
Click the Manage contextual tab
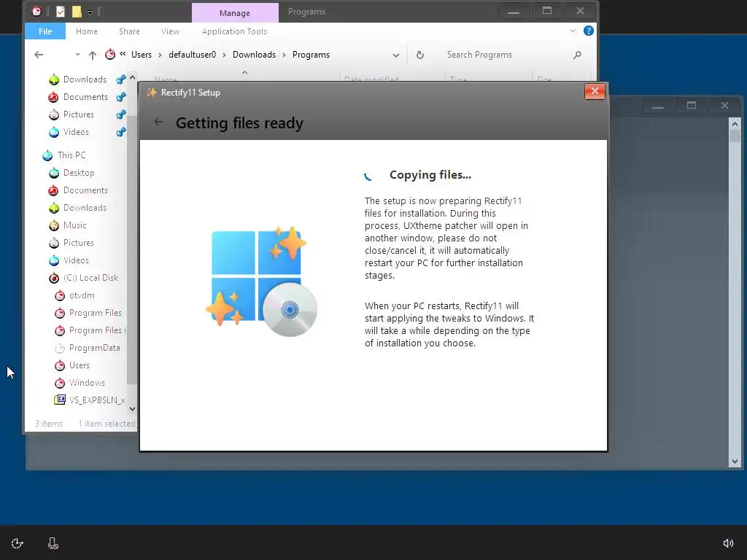click(x=235, y=13)
